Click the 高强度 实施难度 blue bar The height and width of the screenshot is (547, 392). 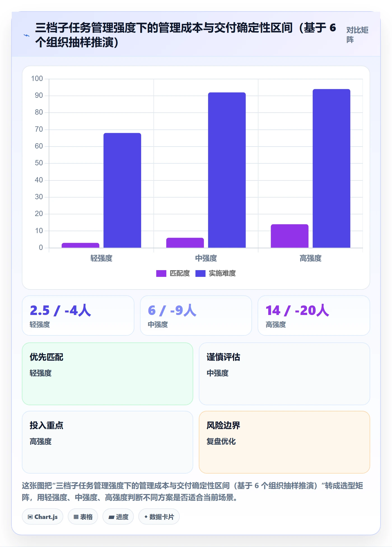click(x=331, y=168)
